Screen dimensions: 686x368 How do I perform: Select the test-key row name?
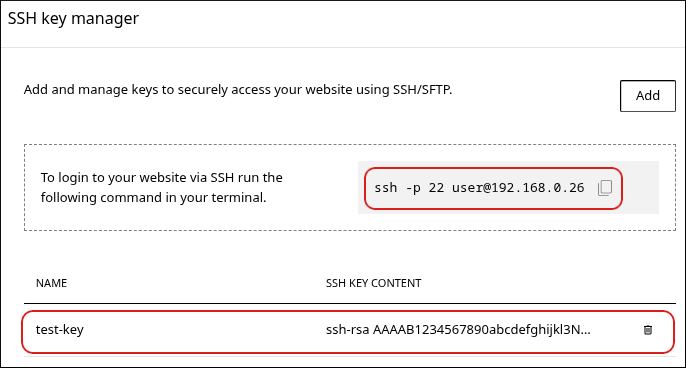pos(60,329)
